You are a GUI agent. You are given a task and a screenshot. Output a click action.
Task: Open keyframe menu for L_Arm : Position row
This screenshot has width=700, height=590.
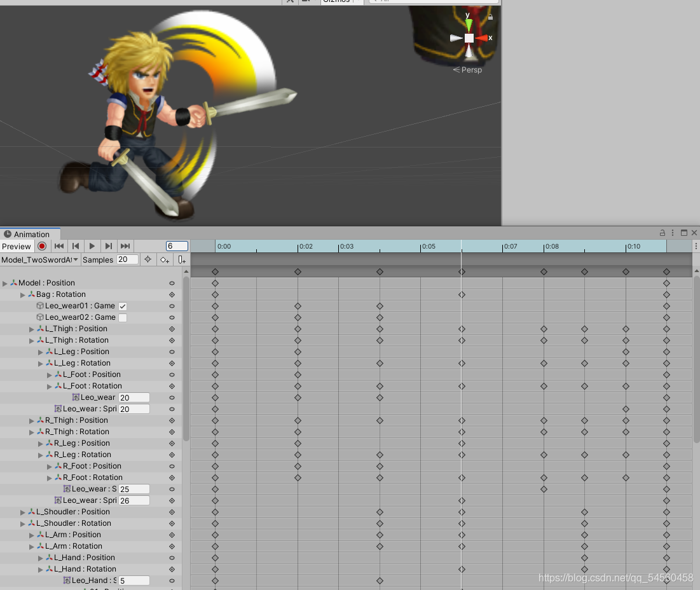172,535
